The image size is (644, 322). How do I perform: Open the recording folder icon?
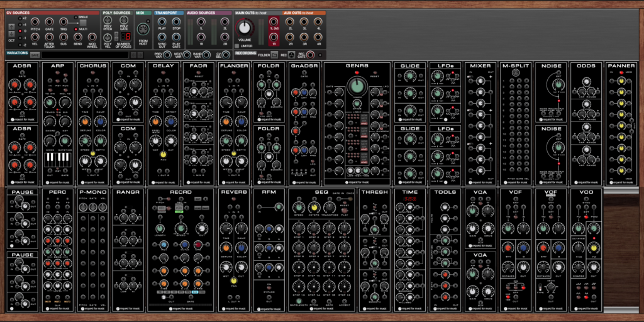click(x=274, y=55)
